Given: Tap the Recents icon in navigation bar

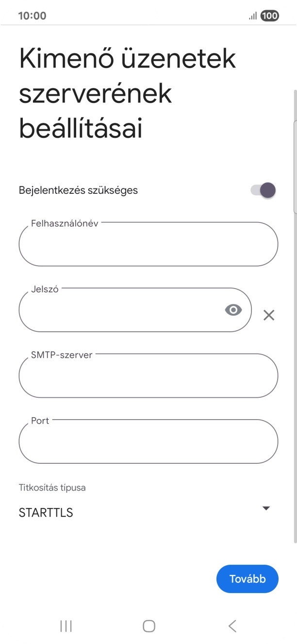Looking at the screenshot, I should click(65, 626).
